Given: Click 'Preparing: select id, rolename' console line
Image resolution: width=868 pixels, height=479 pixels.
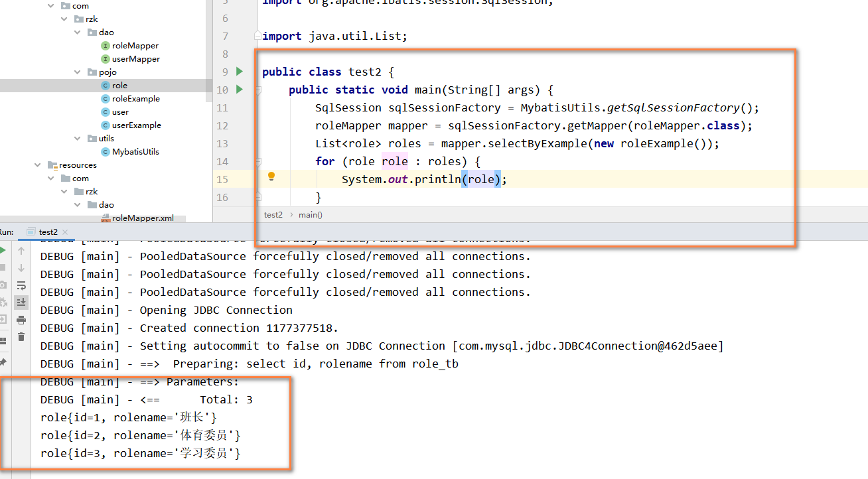Looking at the screenshot, I should click(x=249, y=364).
